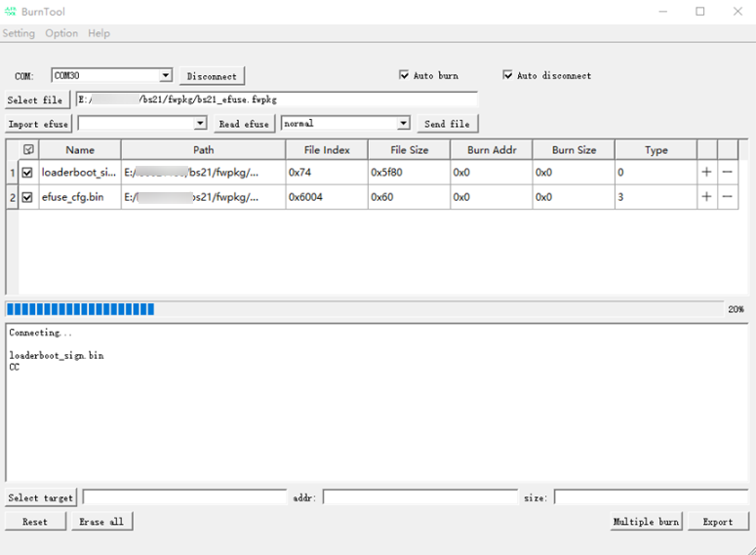Uncheck the loaderboot_sign file checkbox
756x555 pixels.
pyautogui.click(x=27, y=173)
